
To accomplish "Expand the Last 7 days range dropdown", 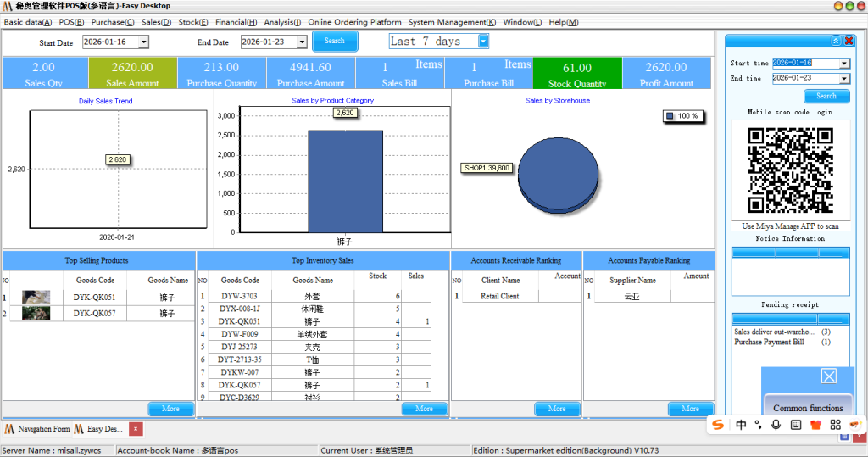I will [483, 41].
